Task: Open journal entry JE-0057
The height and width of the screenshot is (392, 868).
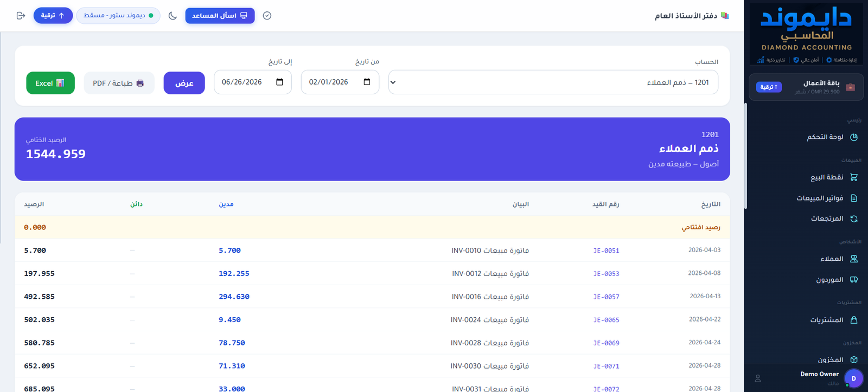Action: pos(606,297)
